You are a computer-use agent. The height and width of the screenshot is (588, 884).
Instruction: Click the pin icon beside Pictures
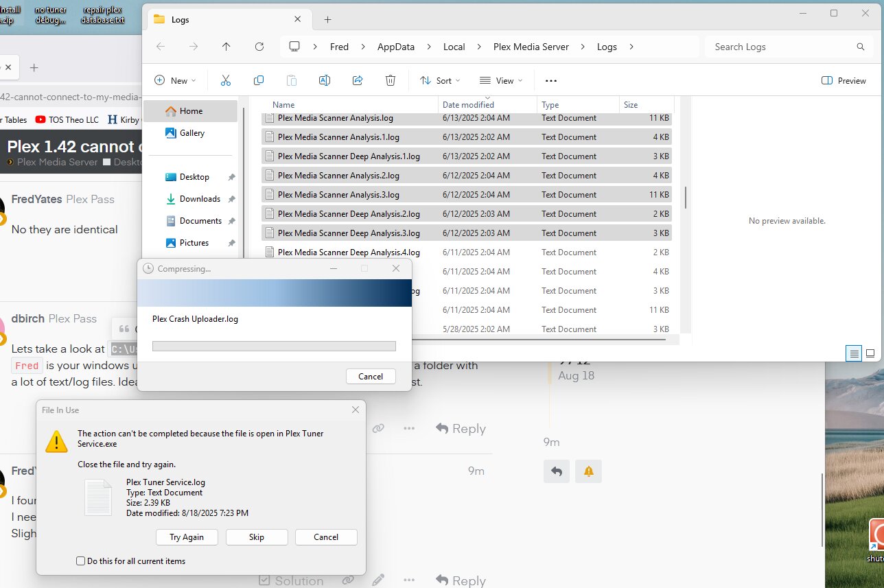pos(232,243)
